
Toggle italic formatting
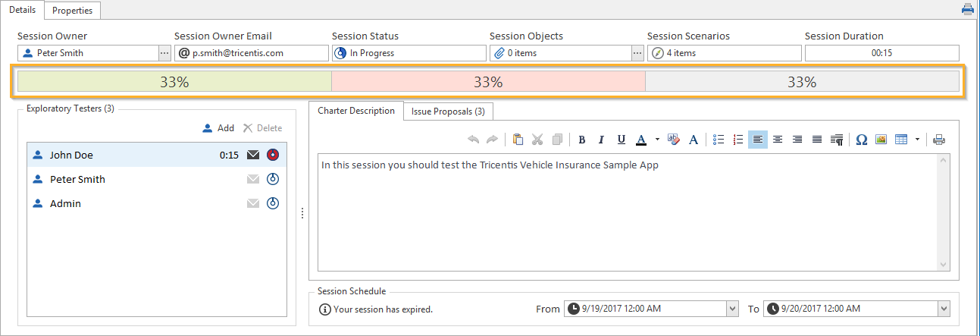point(601,140)
